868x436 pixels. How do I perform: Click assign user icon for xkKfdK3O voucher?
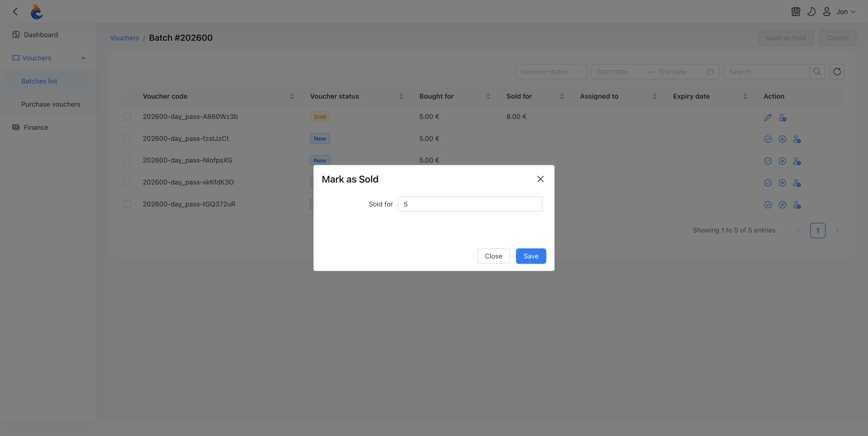(x=797, y=183)
